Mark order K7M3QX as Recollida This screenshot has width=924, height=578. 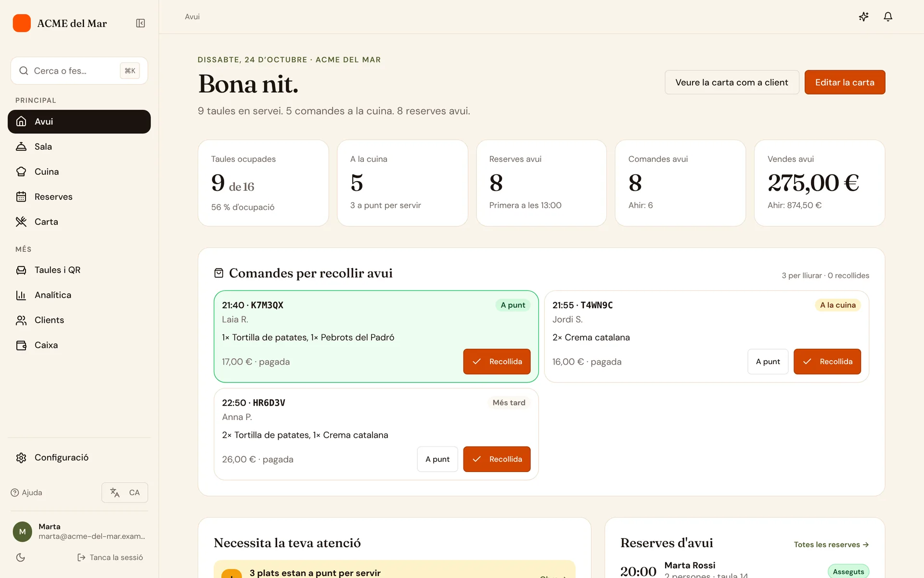coord(497,361)
